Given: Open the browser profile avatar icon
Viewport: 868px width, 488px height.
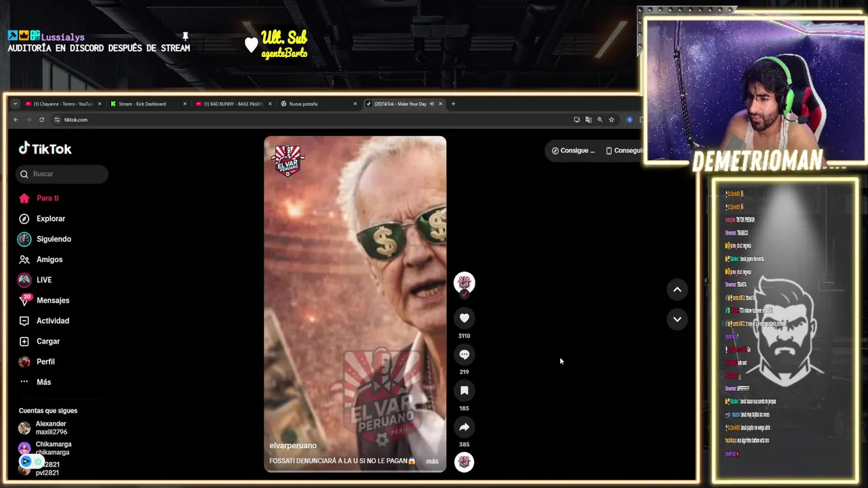Looking at the screenshot, I should click(629, 119).
